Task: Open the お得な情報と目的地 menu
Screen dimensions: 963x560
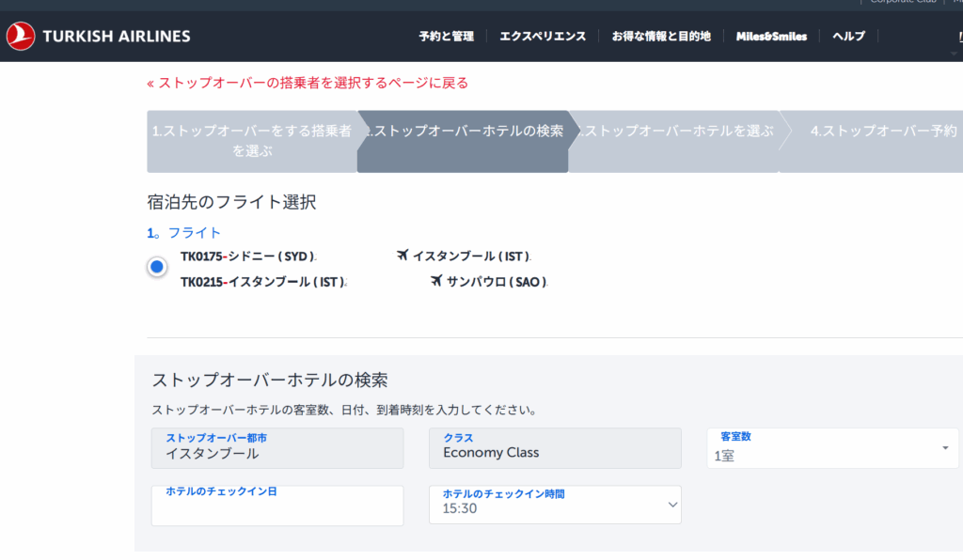Action: coord(661,37)
